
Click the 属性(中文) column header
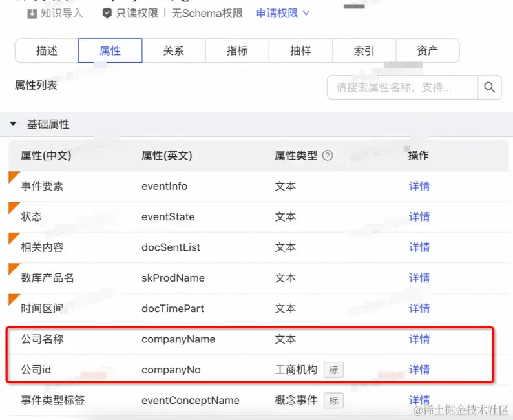click(x=46, y=155)
